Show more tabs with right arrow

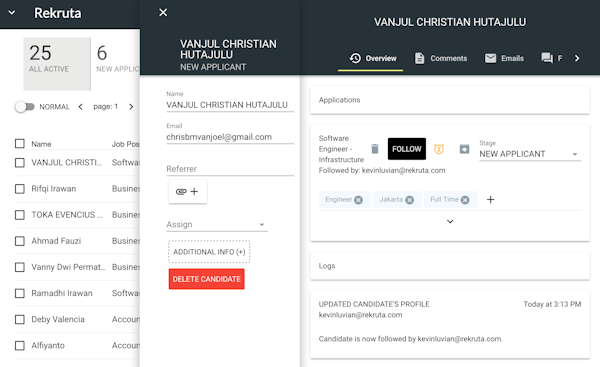(x=577, y=58)
